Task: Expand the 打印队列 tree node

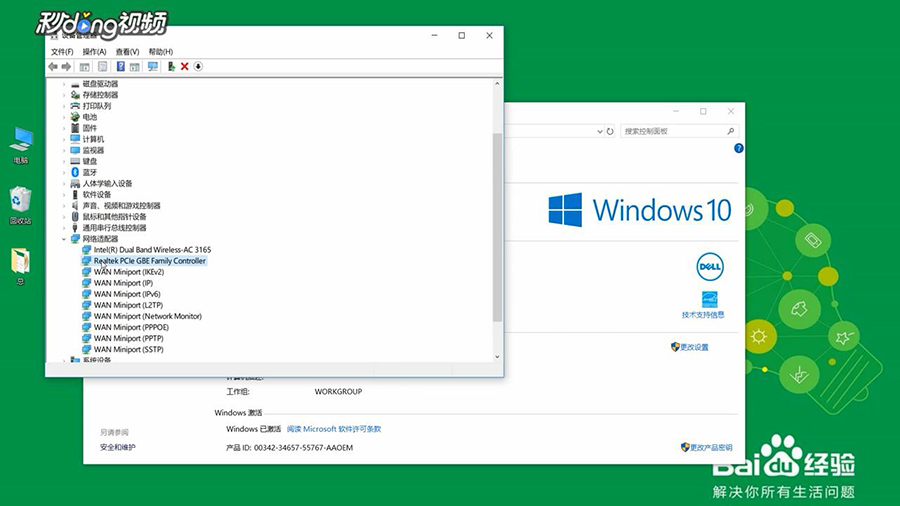Action: (64, 106)
